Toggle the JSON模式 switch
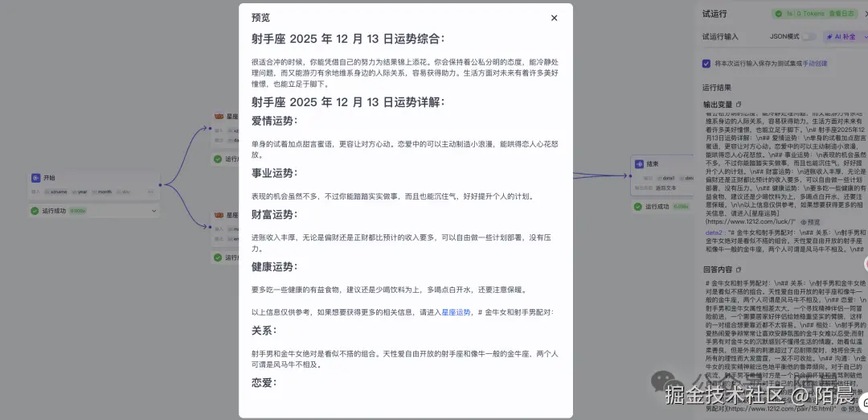This screenshot has width=868, height=420. tap(809, 36)
